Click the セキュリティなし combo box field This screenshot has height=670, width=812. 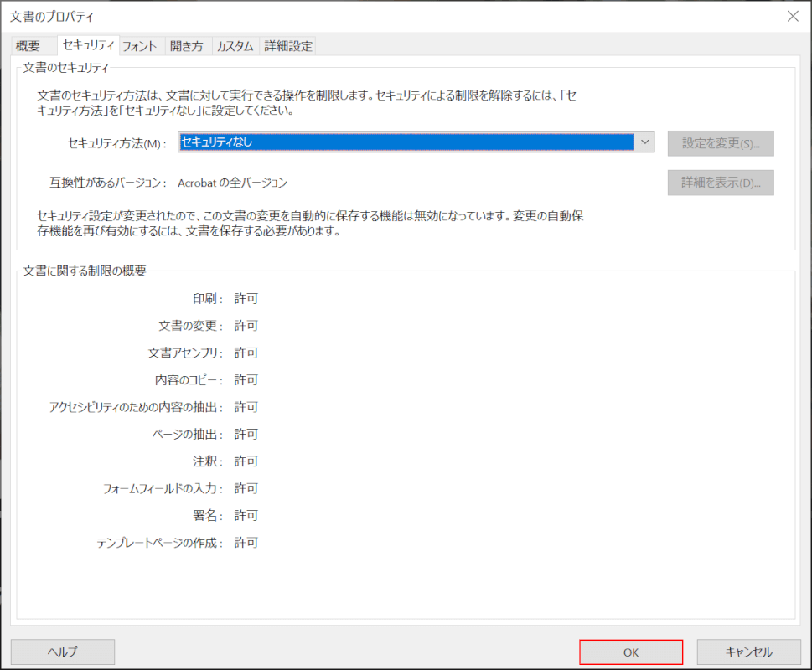[x=406, y=142]
